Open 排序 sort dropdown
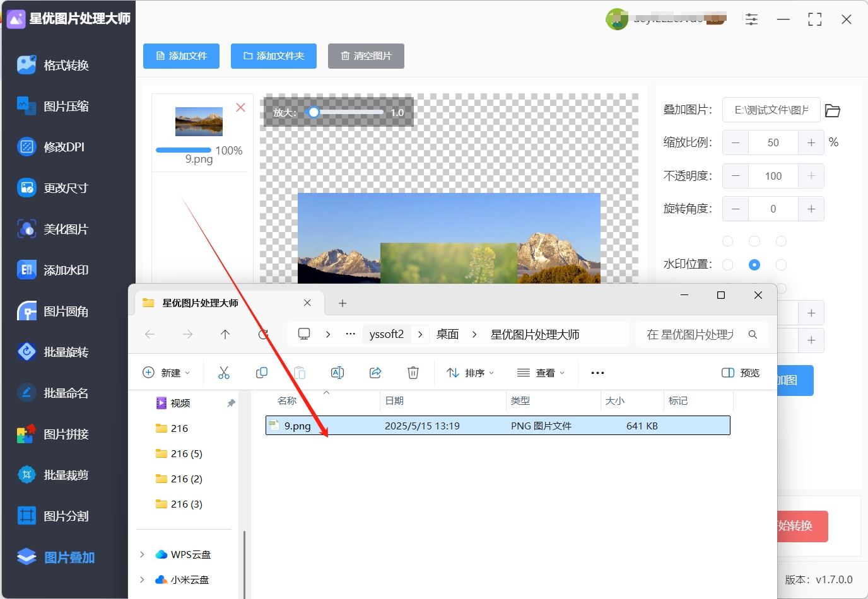The height and width of the screenshot is (599, 868). pyautogui.click(x=471, y=373)
